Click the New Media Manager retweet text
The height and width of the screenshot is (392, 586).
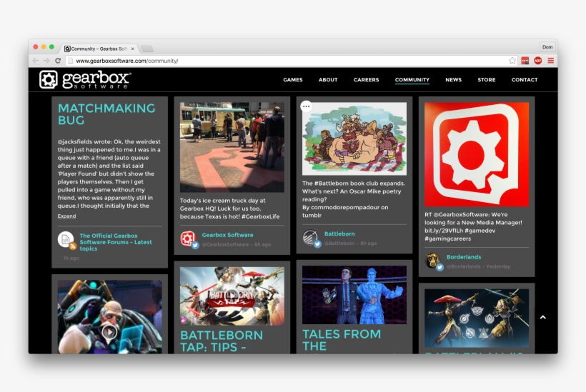[x=473, y=226]
